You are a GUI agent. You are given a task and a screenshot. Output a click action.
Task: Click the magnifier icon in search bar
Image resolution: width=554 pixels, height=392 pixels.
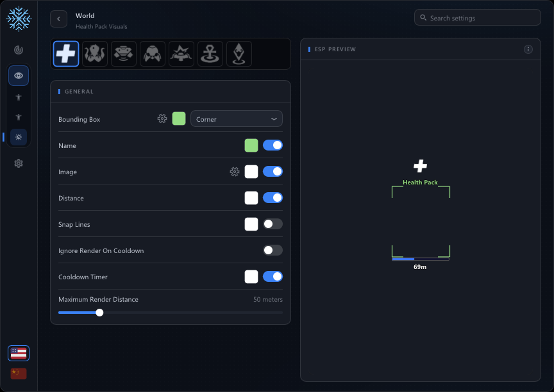coord(423,18)
